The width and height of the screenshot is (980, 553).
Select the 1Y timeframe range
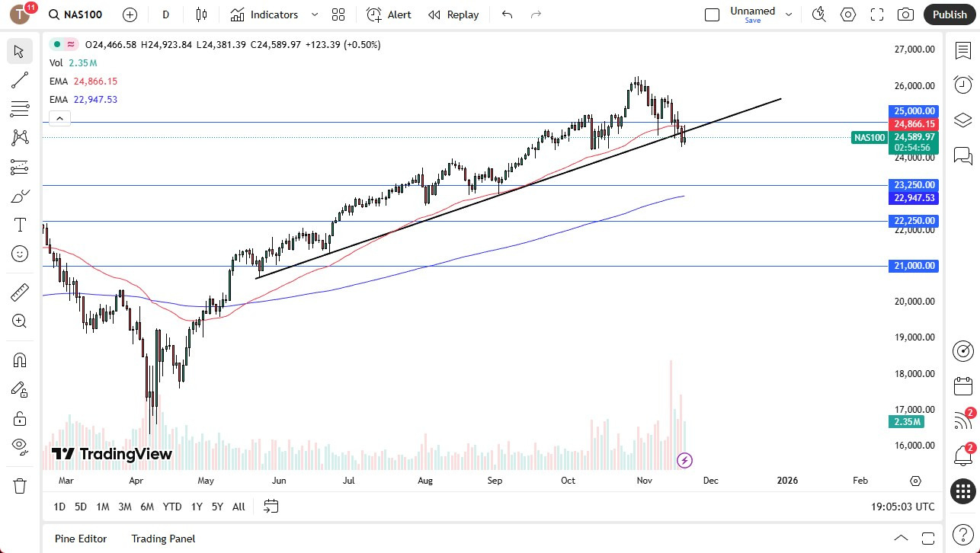point(196,506)
